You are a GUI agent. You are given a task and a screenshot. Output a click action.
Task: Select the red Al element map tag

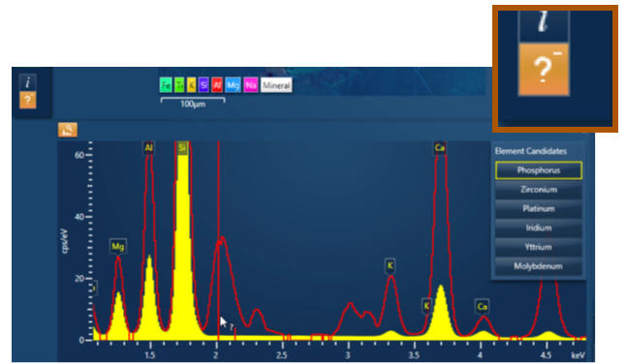pyautogui.click(x=217, y=85)
